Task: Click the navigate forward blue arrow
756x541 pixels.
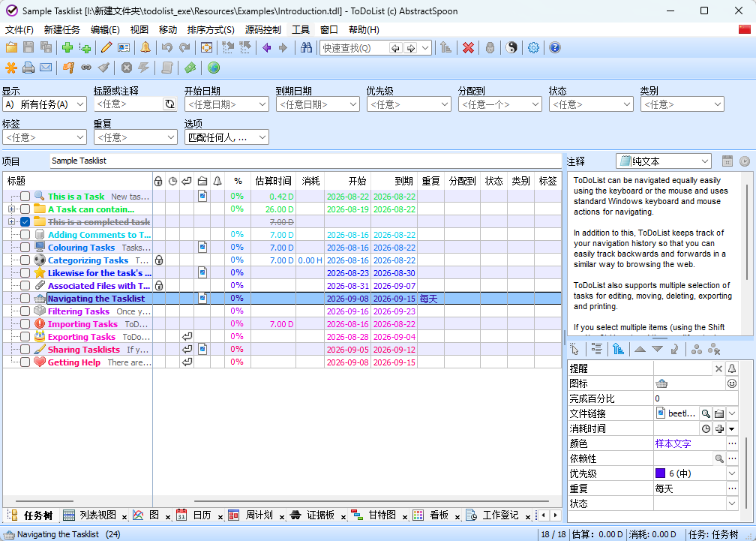Action: point(283,48)
